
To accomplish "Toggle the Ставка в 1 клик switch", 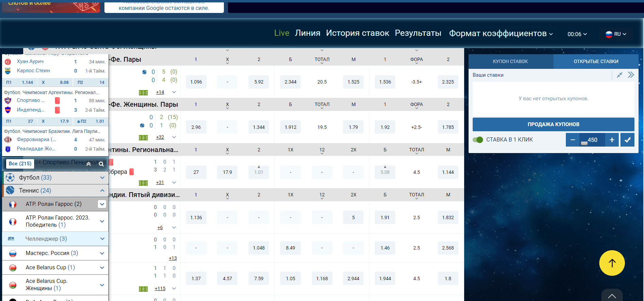I will coord(478,140).
